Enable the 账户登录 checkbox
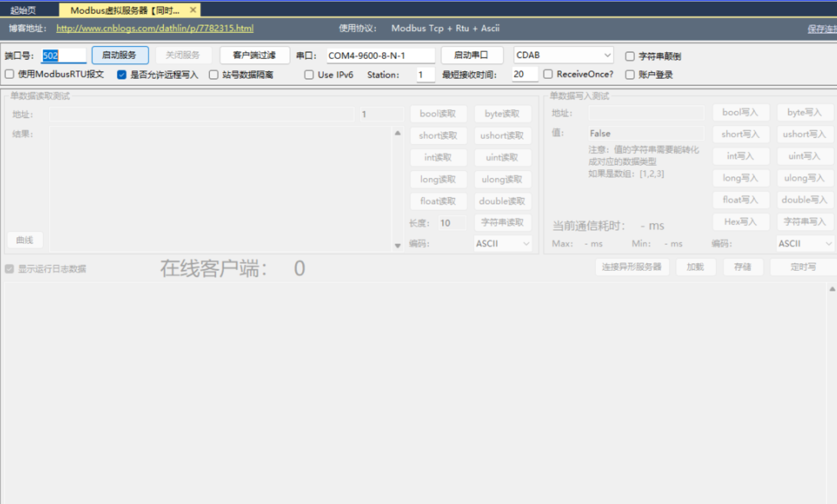Image resolution: width=837 pixels, height=504 pixels. (x=630, y=75)
